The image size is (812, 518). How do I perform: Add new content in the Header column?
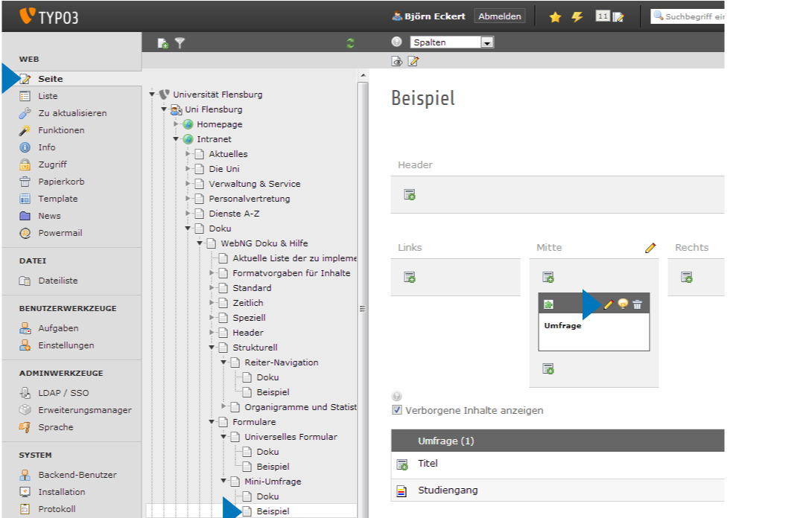click(x=410, y=195)
